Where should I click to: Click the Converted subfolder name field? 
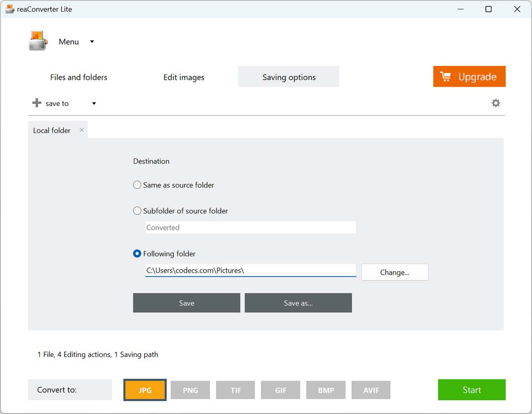pyautogui.click(x=251, y=227)
